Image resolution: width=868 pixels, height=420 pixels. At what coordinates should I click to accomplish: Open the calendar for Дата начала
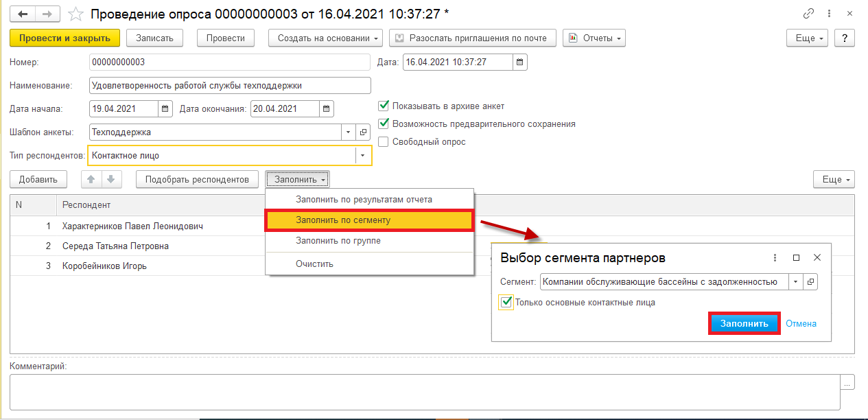coord(165,108)
